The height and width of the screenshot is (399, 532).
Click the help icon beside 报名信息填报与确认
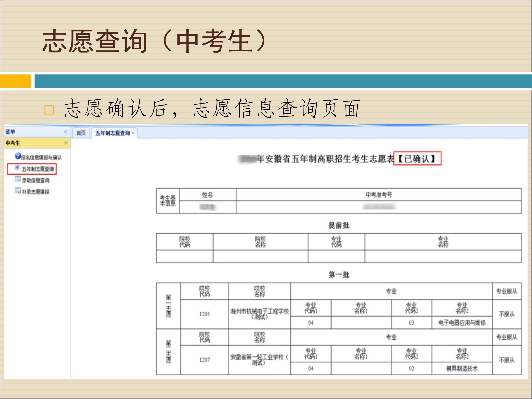click(x=18, y=156)
